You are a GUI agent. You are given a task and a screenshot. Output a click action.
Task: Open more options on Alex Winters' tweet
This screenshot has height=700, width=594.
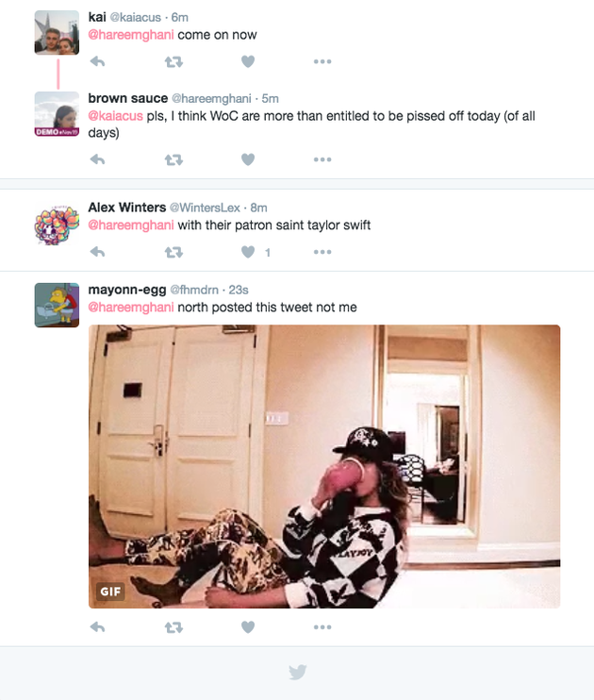click(x=322, y=252)
